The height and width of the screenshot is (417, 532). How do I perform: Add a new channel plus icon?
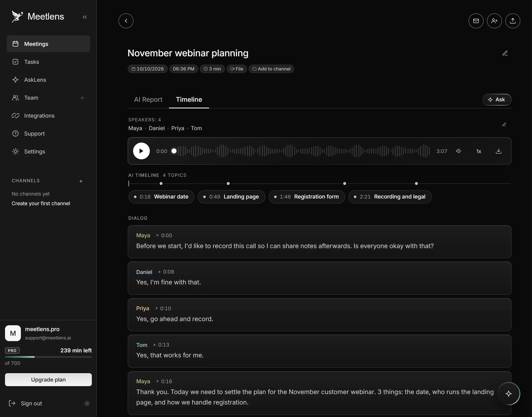[81, 181]
